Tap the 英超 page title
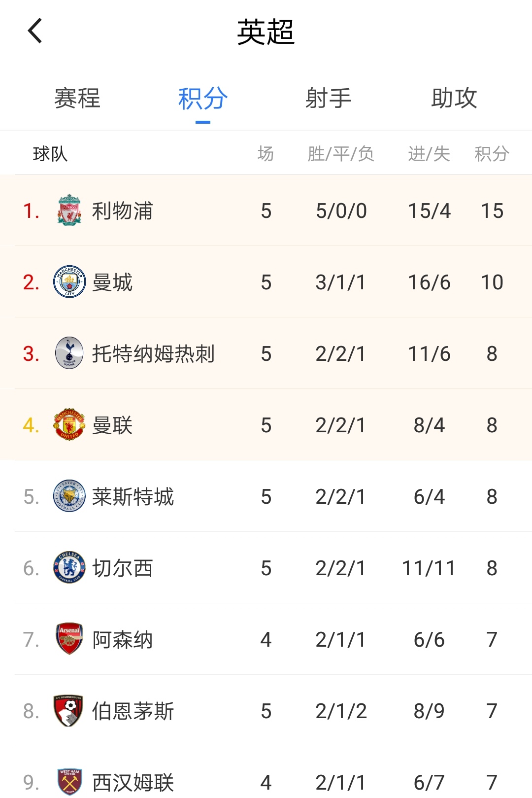 coord(266,32)
